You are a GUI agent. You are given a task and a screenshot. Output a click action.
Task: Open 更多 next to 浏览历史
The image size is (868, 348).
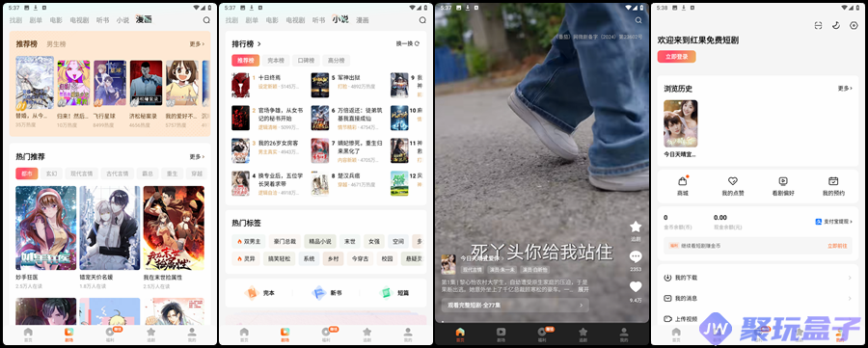coord(845,89)
